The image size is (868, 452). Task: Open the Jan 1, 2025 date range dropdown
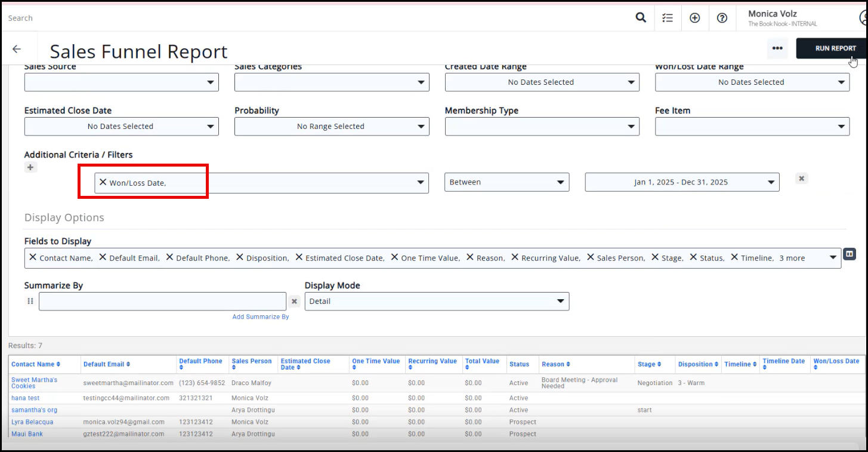(x=682, y=182)
